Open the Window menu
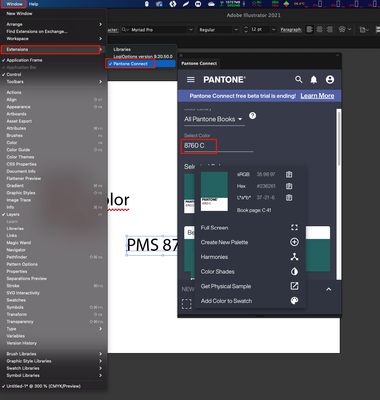This screenshot has height=400, width=380. pos(14,4)
